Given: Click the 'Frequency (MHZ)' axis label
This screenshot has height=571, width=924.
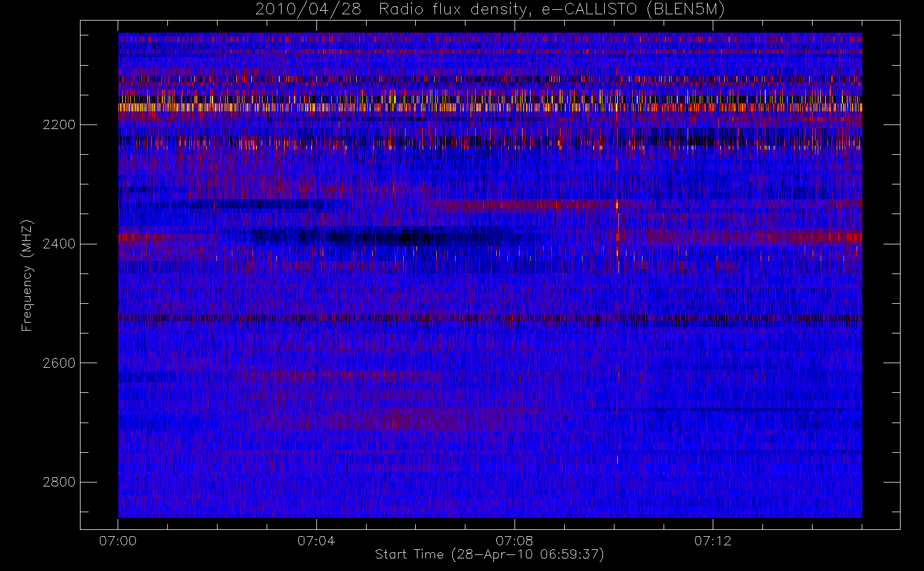Looking at the screenshot, I should tap(27, 276).
